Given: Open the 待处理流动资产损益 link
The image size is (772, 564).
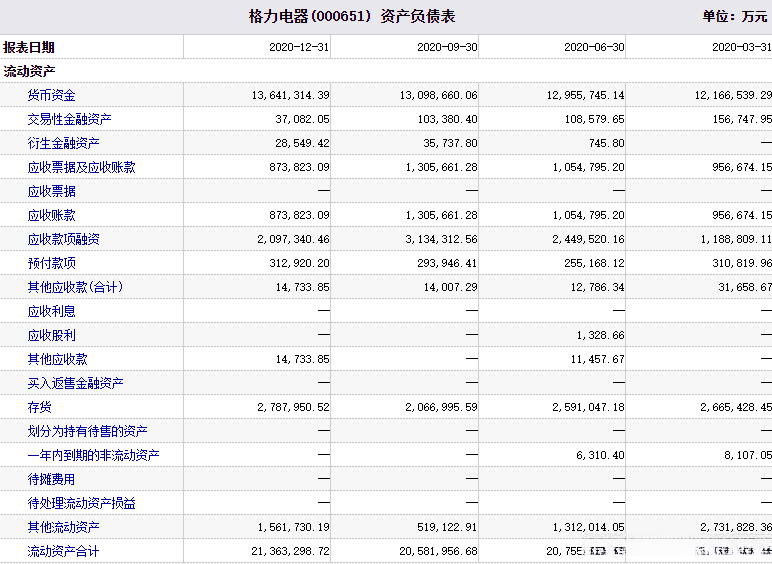Looking at the screenshot, I should click(81, 503).
